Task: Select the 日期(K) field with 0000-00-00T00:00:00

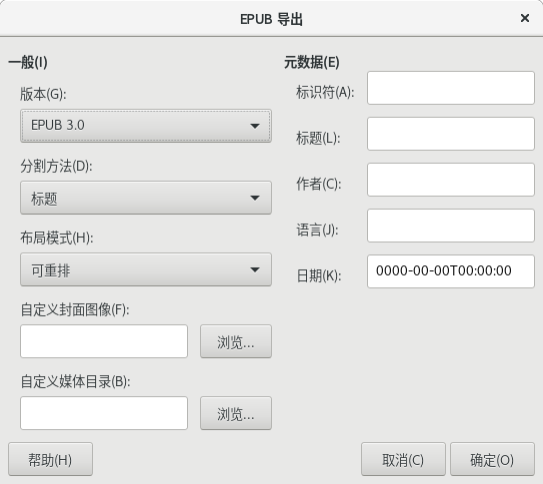Action: coord(451,271)
